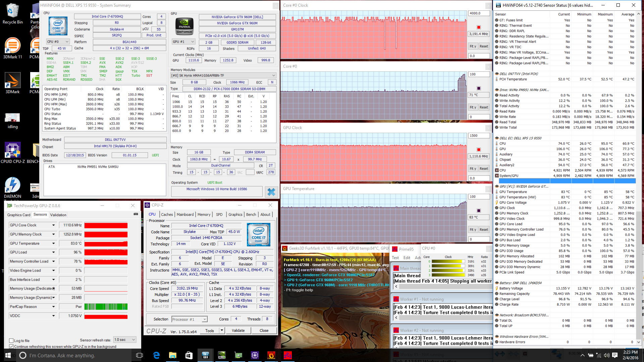644x362 pixels.
Task: Show hidden system tray icons
Action: pyautogui.click(x=582, y=355)
